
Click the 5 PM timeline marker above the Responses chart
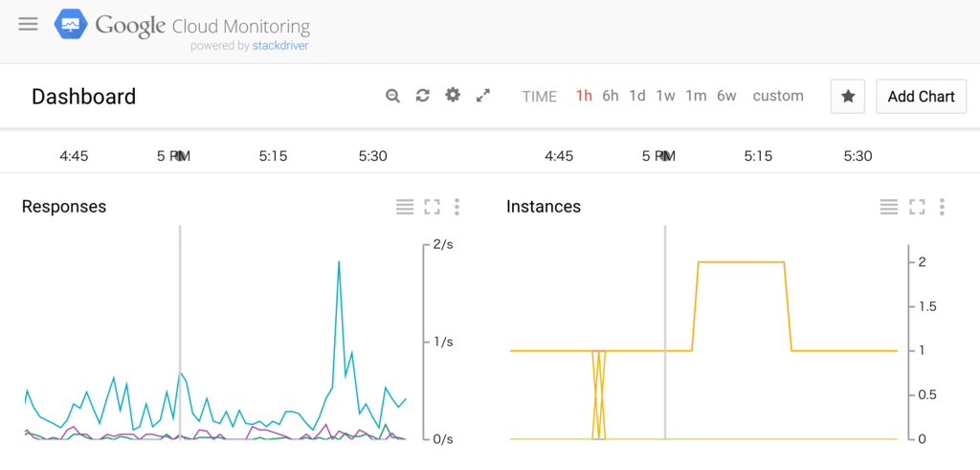tap(174, 156)
